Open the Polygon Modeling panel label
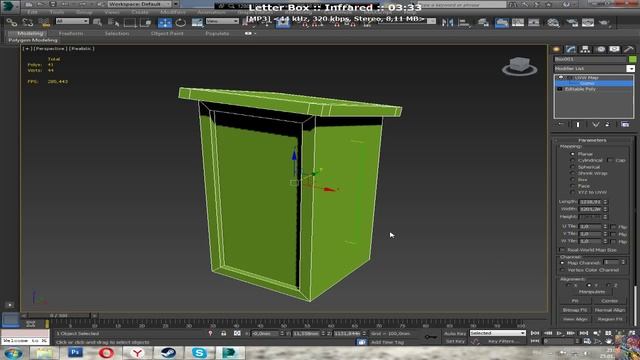 [x=33, y=40]
